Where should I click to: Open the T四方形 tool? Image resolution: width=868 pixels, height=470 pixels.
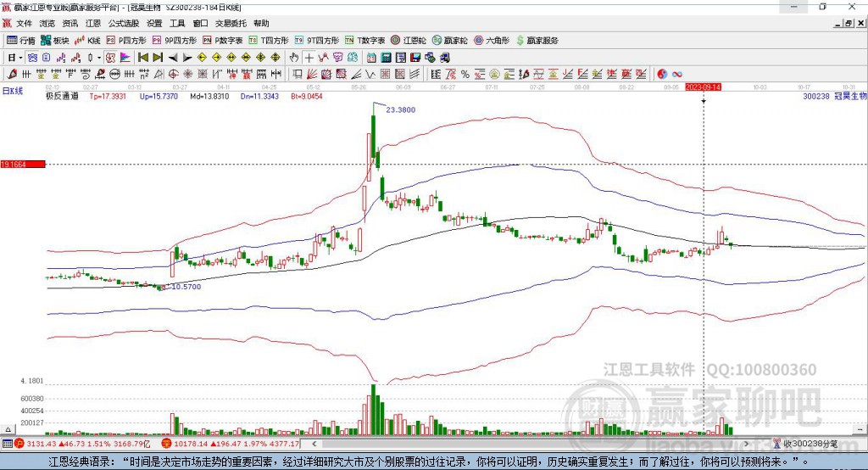(x=269, y=41)
